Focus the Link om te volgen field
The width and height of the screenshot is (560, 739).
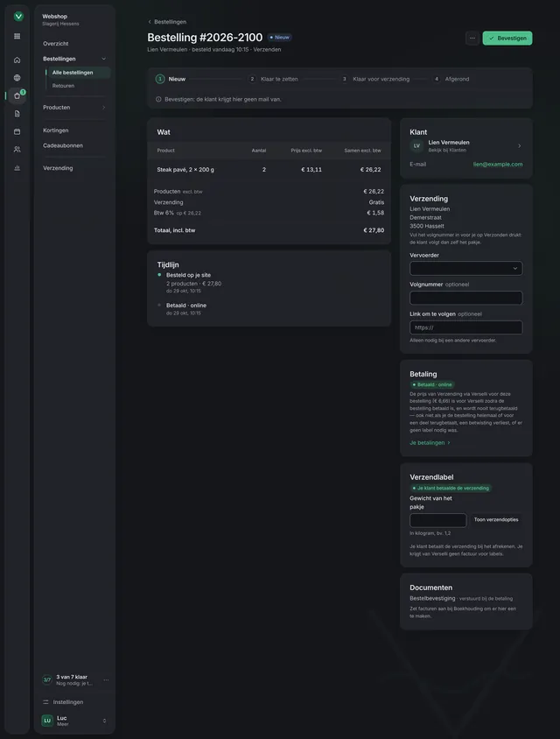pyautogui.click(x=465, y=327)
